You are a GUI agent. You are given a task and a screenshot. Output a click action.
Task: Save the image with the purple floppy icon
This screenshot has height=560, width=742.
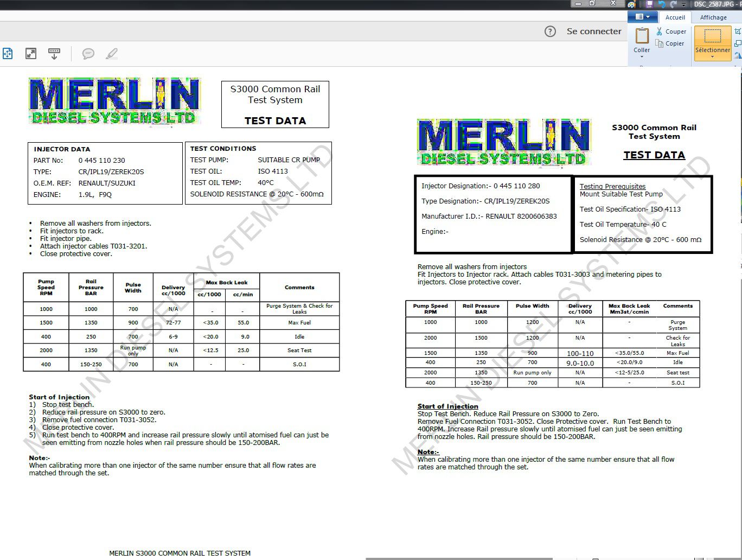[x=649, y=4]
